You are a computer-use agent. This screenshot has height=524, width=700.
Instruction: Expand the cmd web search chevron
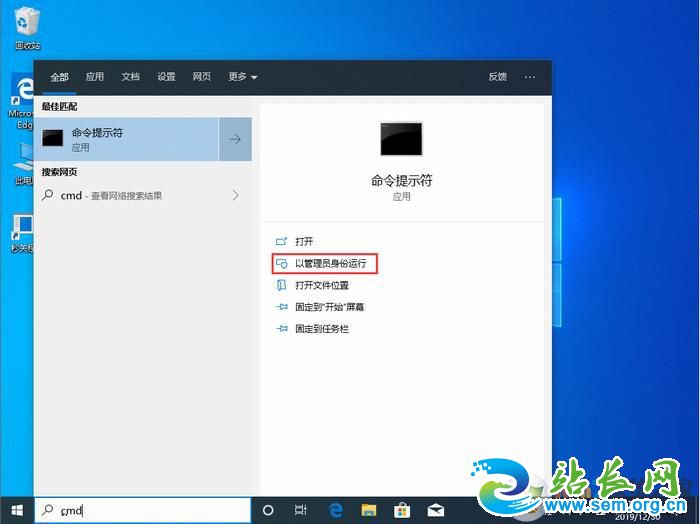[x=235, y=196]
